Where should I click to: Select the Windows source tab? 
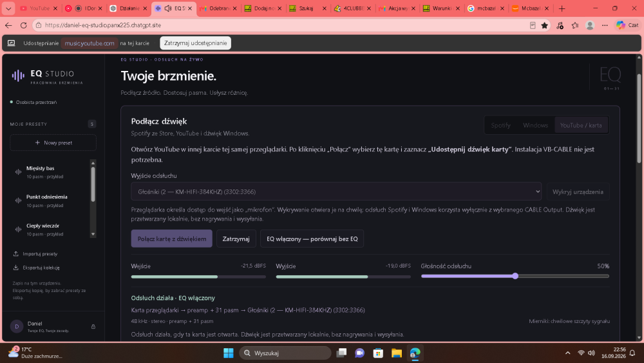[535, 125]
